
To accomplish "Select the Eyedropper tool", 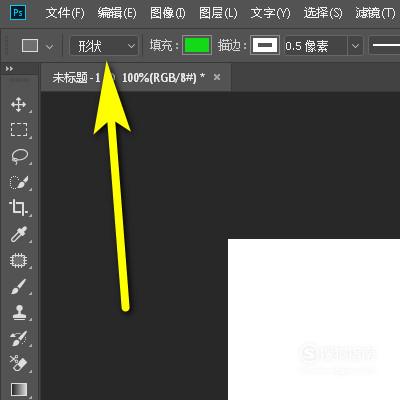I will point(19,234).
